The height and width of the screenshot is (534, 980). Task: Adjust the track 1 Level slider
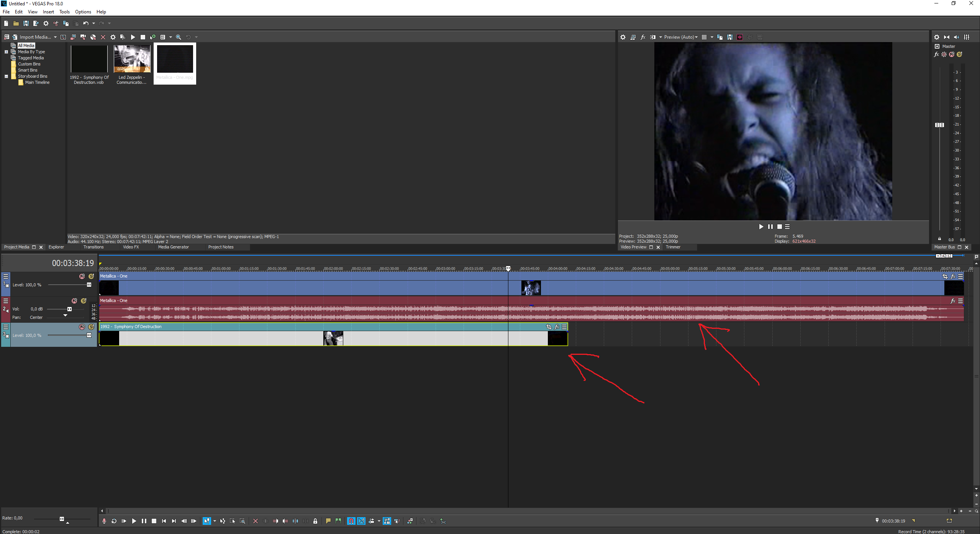(x=89, y=285)
